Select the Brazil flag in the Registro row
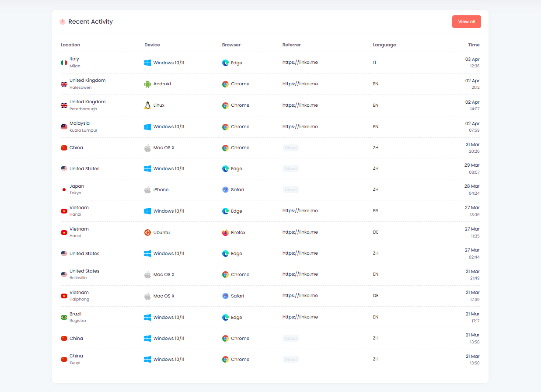The image size is (541, 392). click(x=64, y=317)
